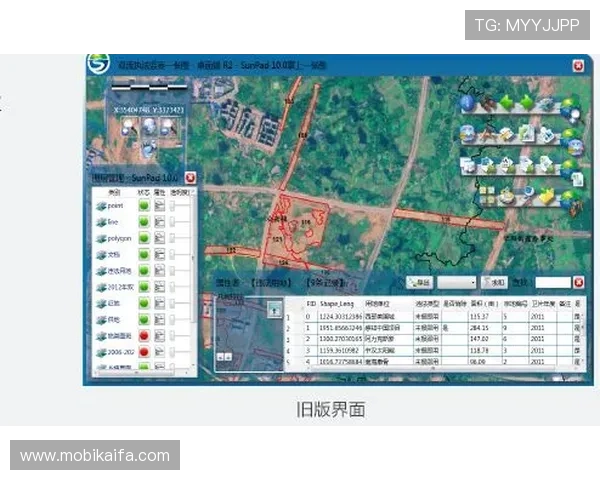Click the yellow ruler icon in second row
The image size is (600, 480).
pyautogui.click(x=507, y=134)
